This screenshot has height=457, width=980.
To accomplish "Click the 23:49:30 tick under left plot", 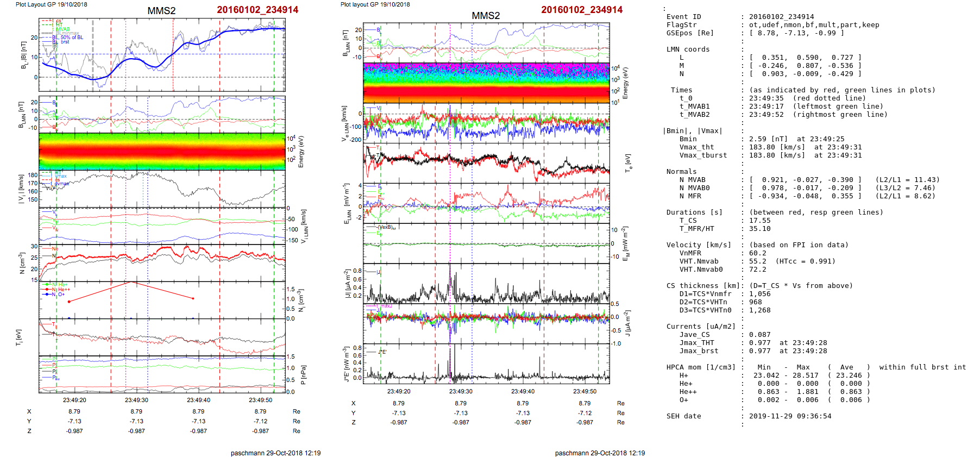I will [x=136, y=400].
